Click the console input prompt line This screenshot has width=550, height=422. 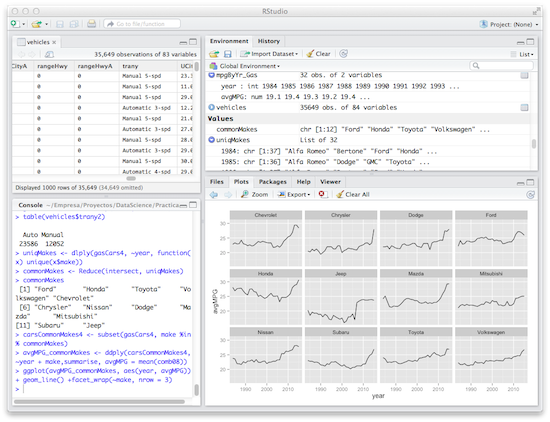[x=103, y=389]
